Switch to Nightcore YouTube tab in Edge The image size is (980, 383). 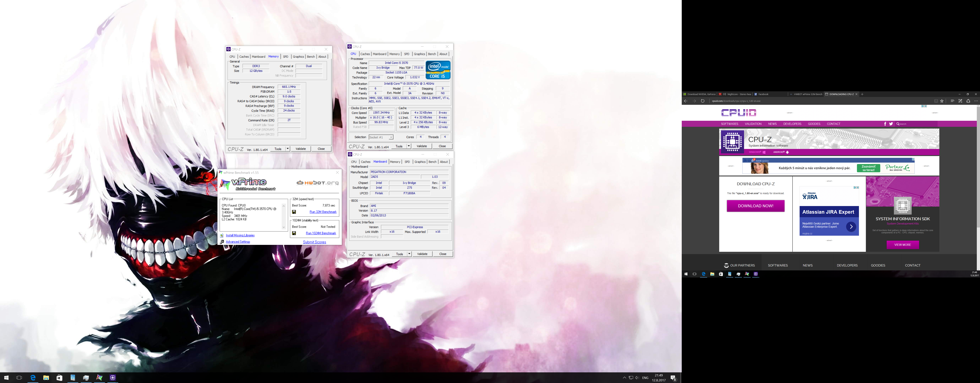735,94
